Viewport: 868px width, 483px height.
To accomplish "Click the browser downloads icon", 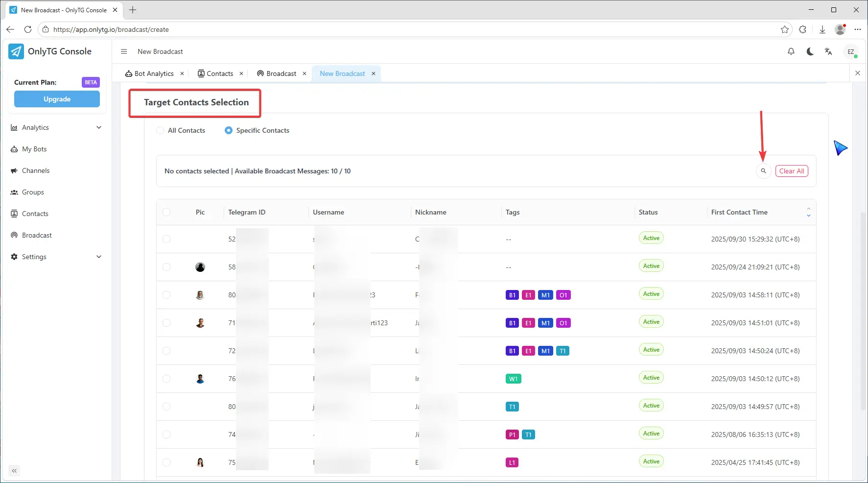I will pos(822,29).
